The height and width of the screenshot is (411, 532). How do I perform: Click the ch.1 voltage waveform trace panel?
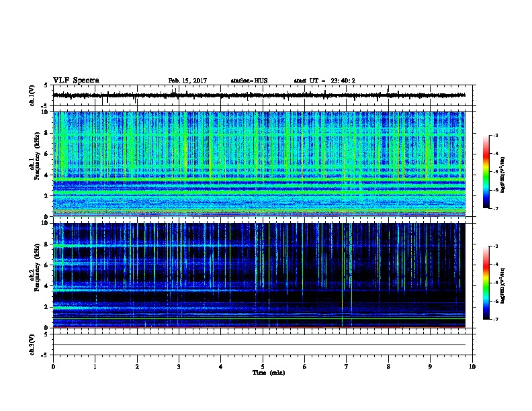point(262,95)
